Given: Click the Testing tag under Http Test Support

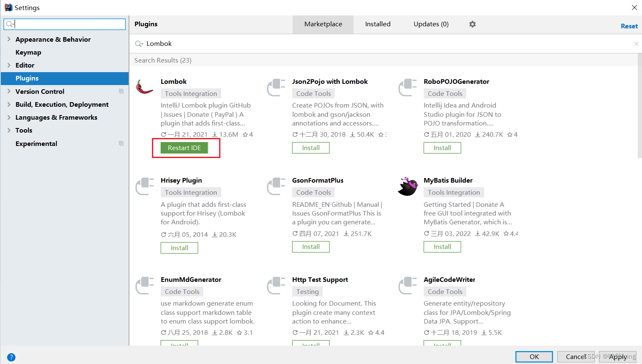Looking at the screenshot, I should tap(307, 292).
